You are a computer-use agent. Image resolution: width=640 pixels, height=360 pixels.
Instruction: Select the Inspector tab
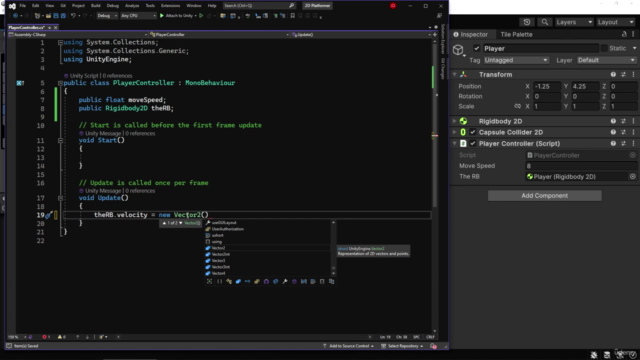[x=470, y=34]
